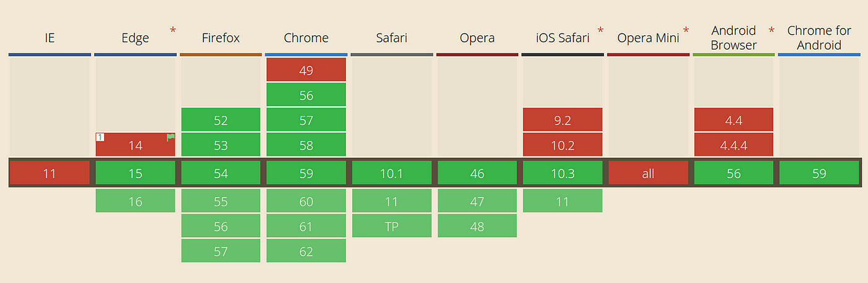The width and height of the screenshot is (868, 283).
Task: Click the Opera 48 cell
Action: 477,226
